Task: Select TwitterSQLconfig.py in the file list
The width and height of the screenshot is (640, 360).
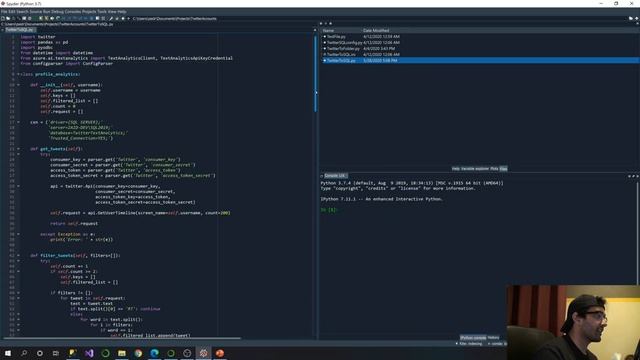Action: coord(344,42)
